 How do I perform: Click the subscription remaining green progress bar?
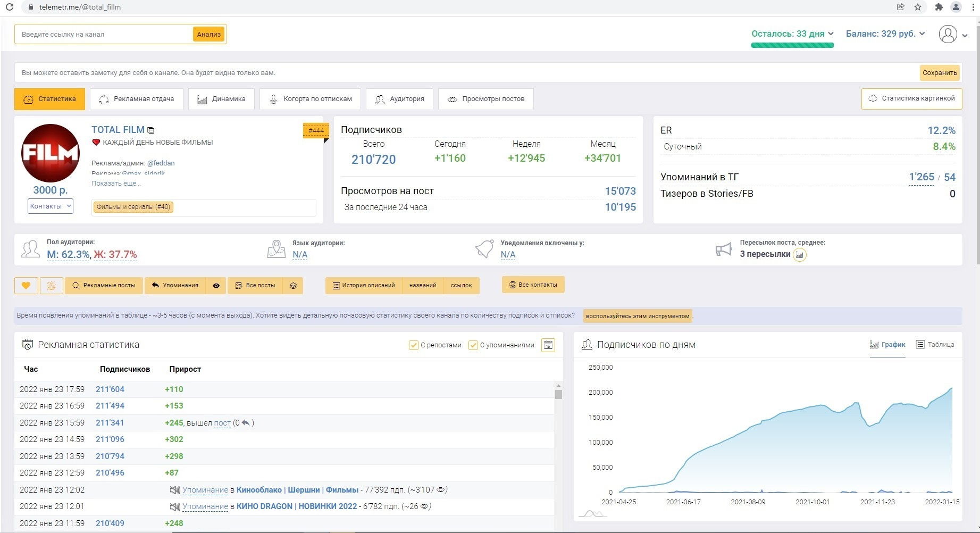point(792,45)
